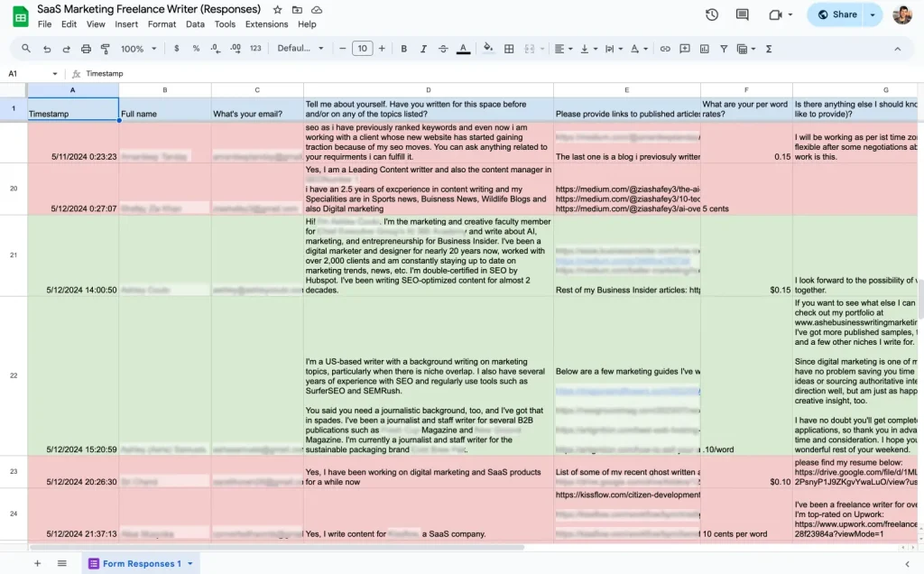
Task: Create a filter funnel icon
Action: [x=724, y=49]
